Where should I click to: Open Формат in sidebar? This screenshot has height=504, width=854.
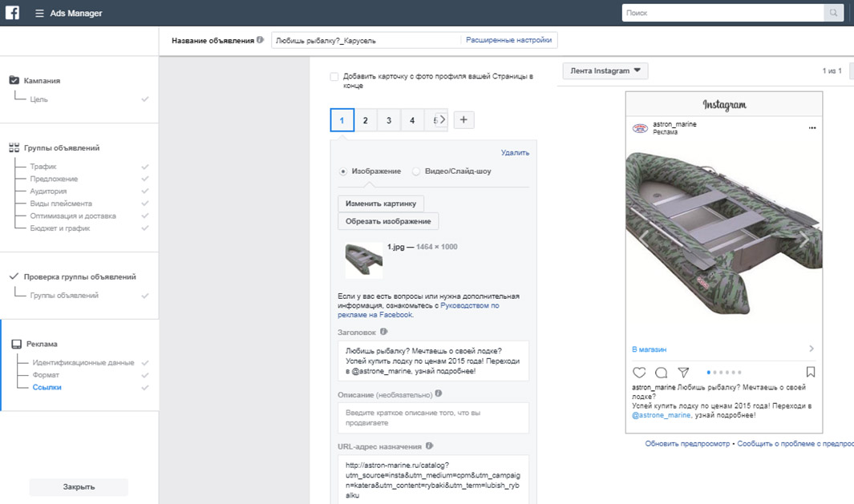tap(46, 375)
